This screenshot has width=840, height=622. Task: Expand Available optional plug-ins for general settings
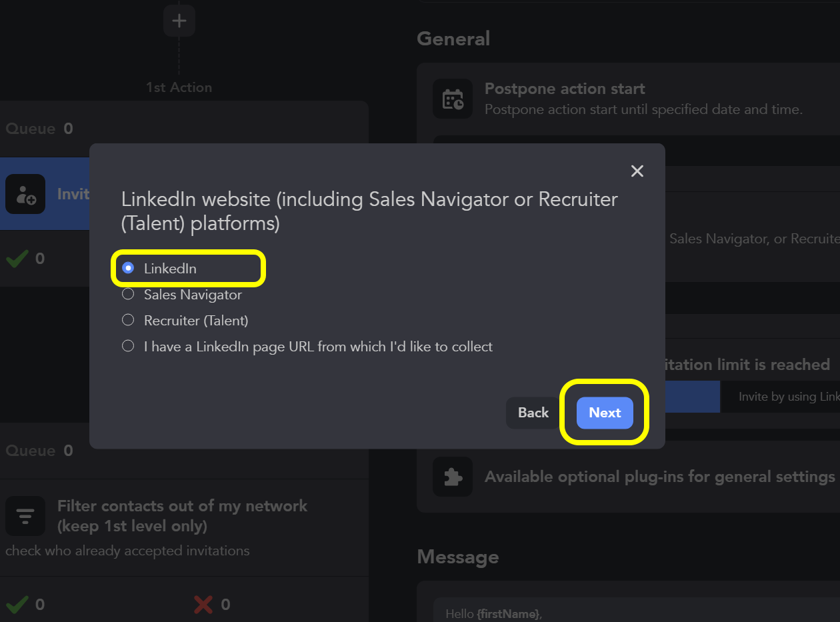659,477
